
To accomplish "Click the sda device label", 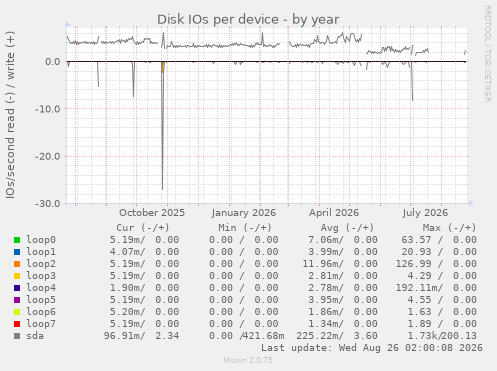I will click(35, 336).
